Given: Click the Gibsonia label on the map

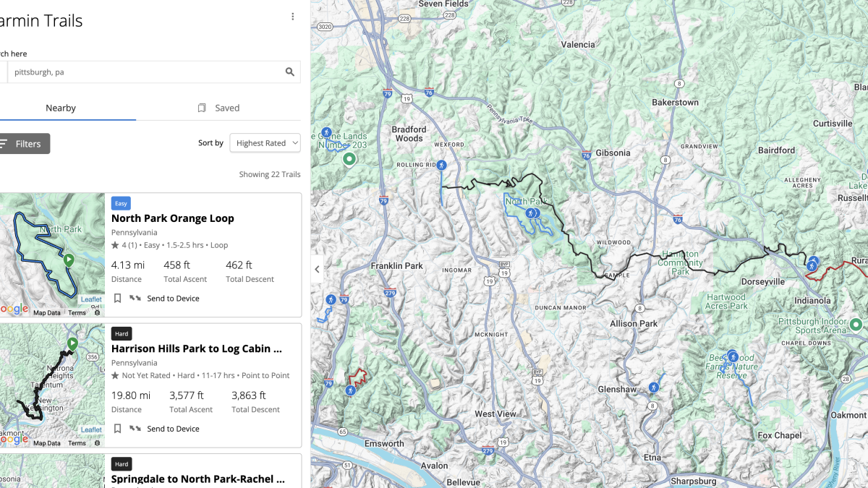Looking at the screenshot, I should click(x=613, y=153).
